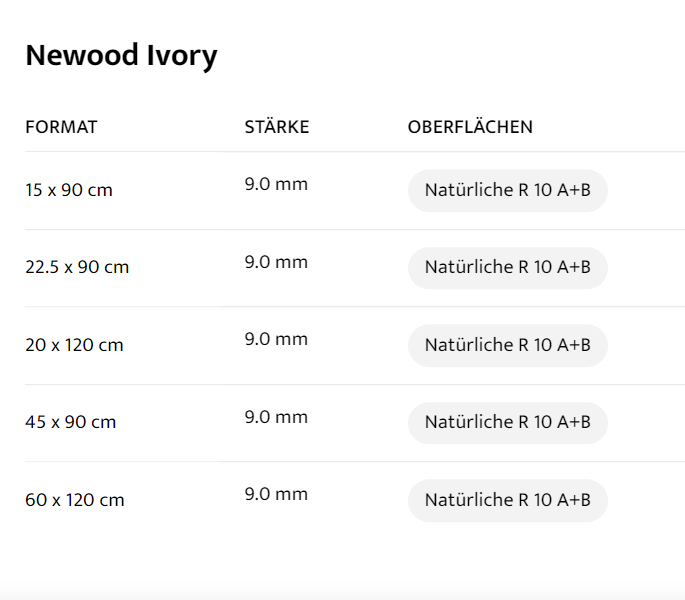Click 9.0 mm thickness in 20 x 120 cm row
Viewport: 685px width, 600px height.
(x=276, y=339)
